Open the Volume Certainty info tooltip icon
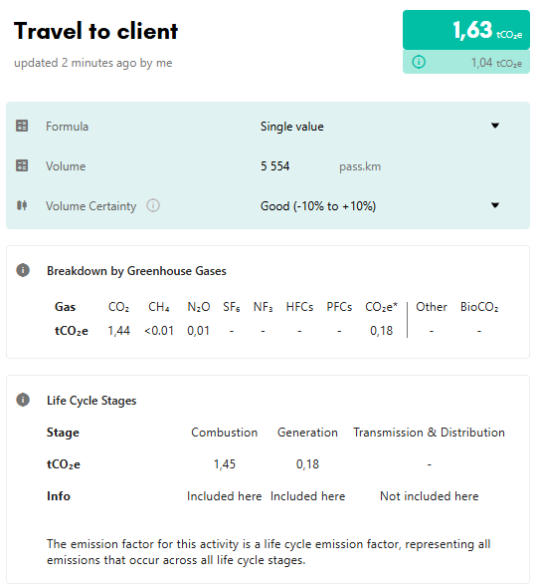This screenshot has height=587, width=535. coord(153,206)
